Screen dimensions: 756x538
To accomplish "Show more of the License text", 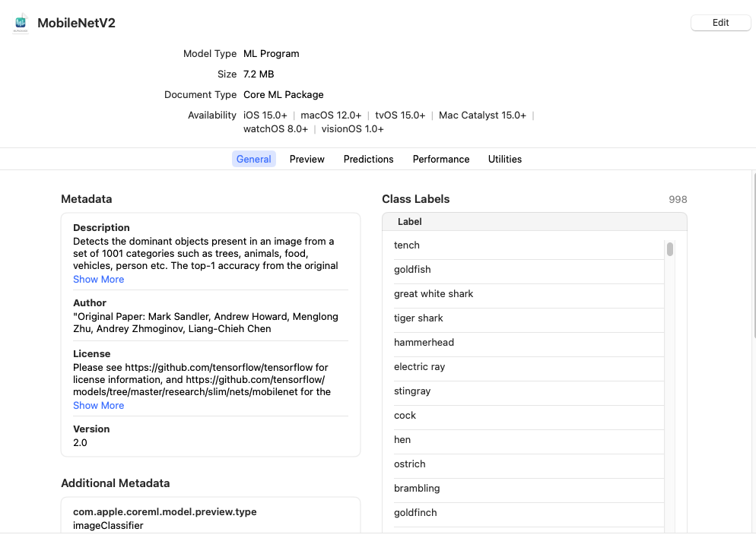I will pyautogui.click(x=98, y=406).
